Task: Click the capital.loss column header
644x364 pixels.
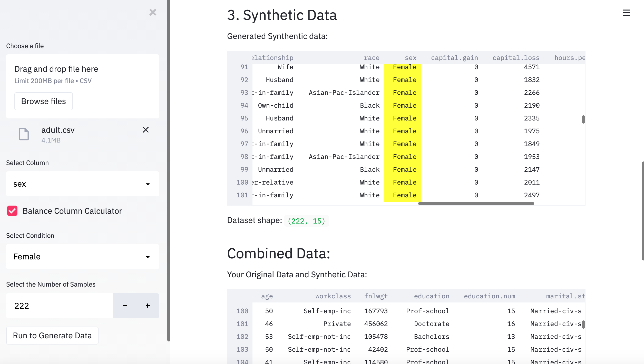Action: (516, 58)
